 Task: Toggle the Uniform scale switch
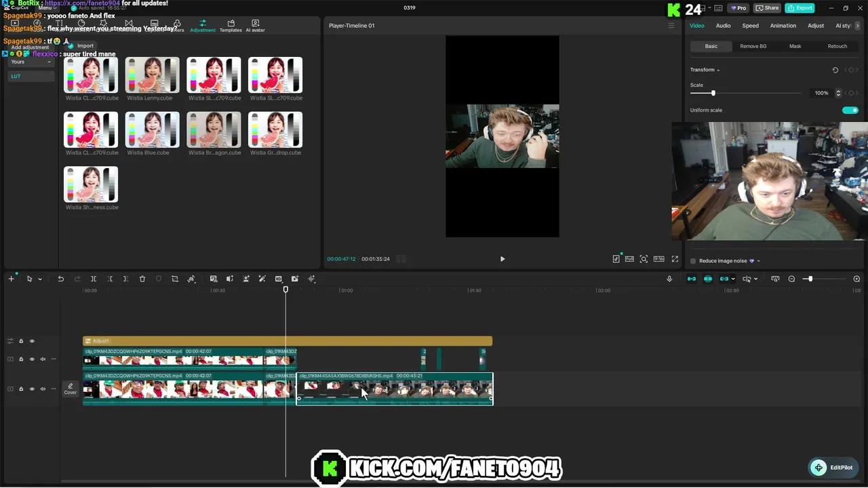(x=850, y=110)
